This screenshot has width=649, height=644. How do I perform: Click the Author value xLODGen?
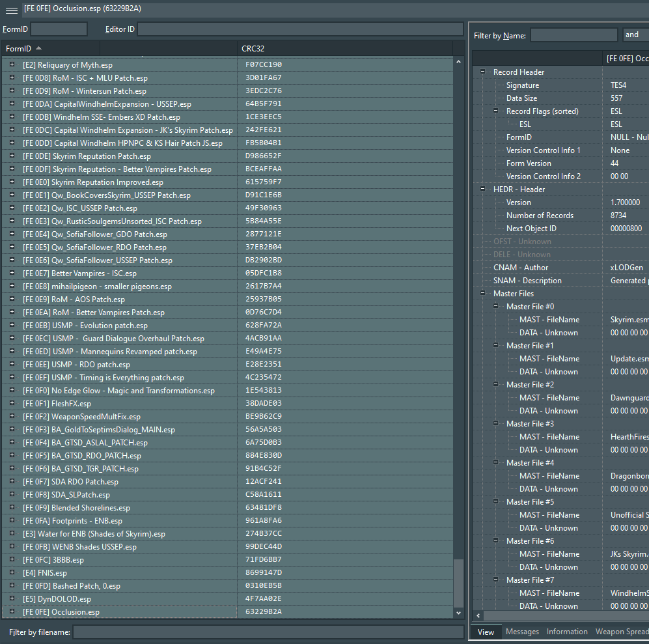tap(627, 268)
